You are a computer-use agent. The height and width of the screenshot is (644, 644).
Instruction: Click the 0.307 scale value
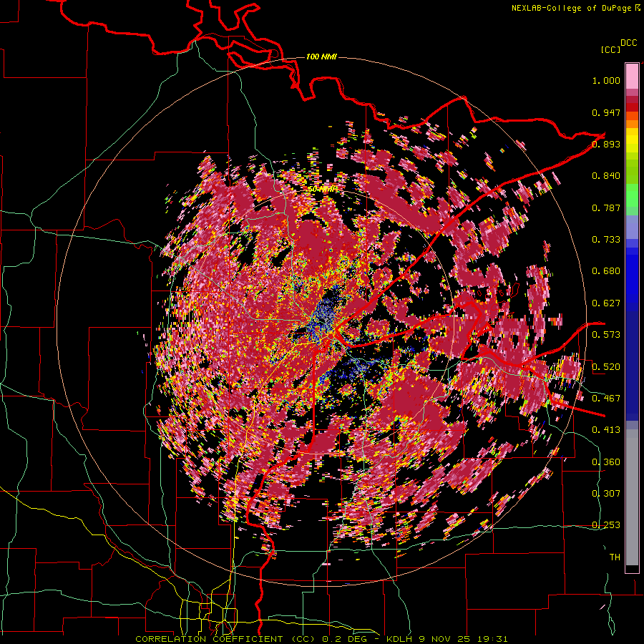(x=606, y=494)
